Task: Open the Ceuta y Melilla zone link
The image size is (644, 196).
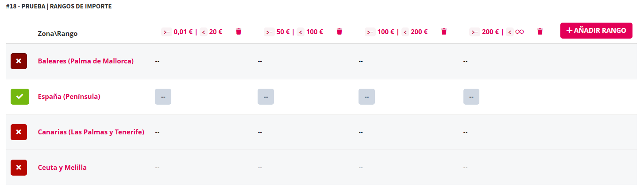Action: tap(62, 168)
